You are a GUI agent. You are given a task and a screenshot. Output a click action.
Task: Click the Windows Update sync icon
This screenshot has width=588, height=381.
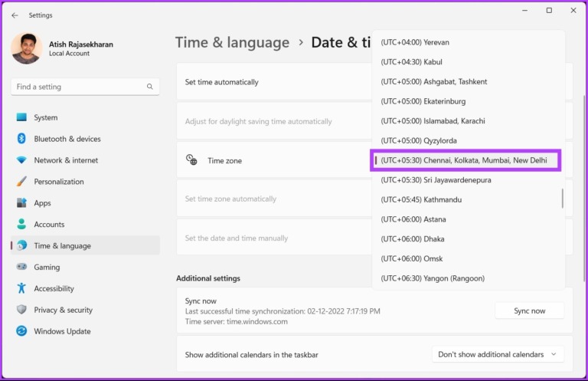pos(21,331)
